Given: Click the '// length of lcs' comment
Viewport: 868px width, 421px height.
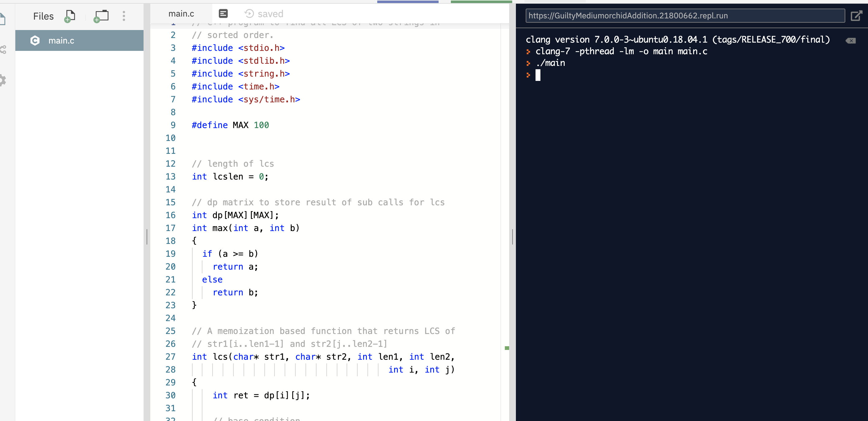Looking at the screenshot, I should click(x=233, y=164).
